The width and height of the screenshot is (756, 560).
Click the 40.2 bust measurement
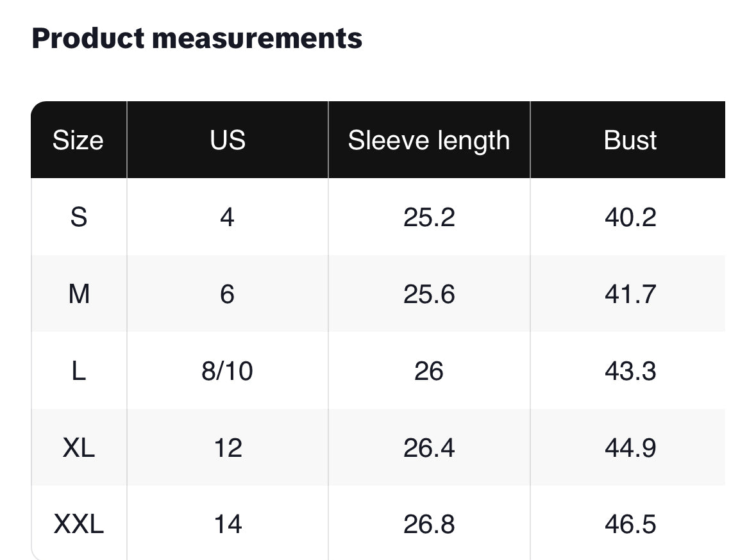630,217
